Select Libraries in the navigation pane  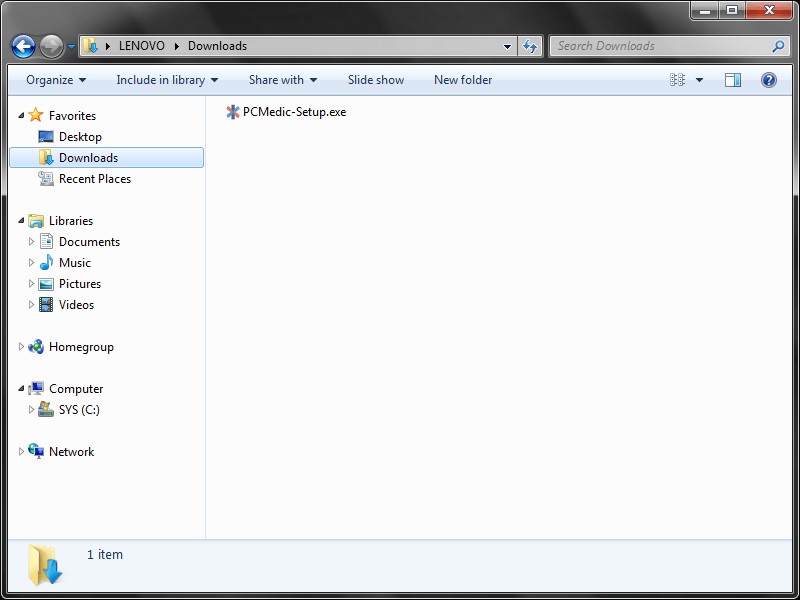tap(71, 221)
